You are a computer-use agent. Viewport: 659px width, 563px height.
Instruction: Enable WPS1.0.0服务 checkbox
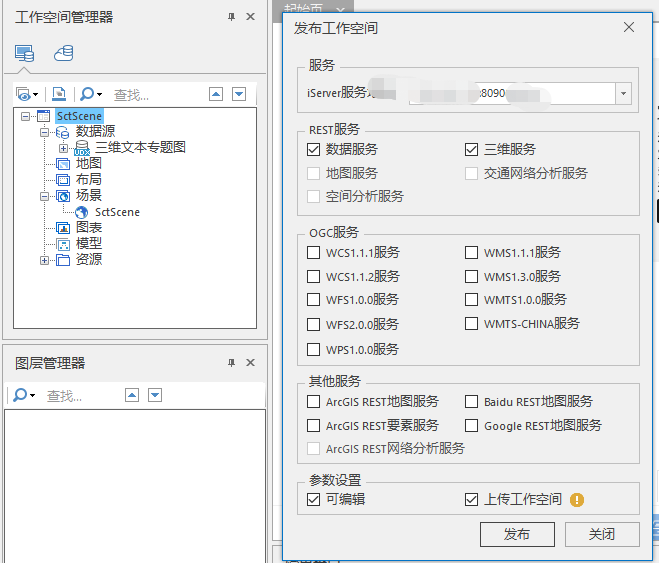[314, 350]
